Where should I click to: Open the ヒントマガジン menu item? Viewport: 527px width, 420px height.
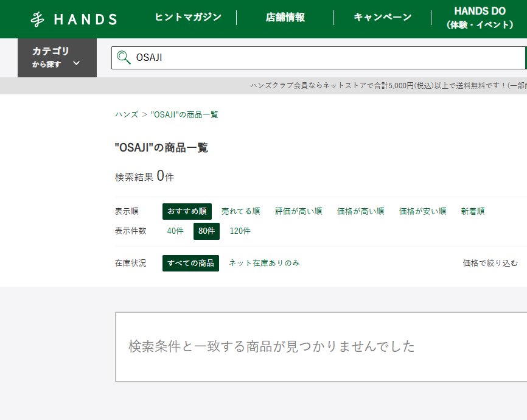pos(188,17)
